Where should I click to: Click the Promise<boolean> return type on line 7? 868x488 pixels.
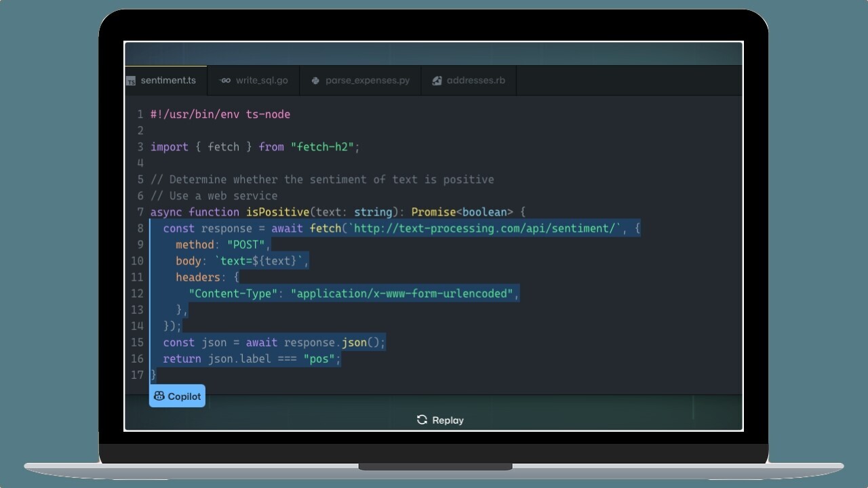click(461, 211)
